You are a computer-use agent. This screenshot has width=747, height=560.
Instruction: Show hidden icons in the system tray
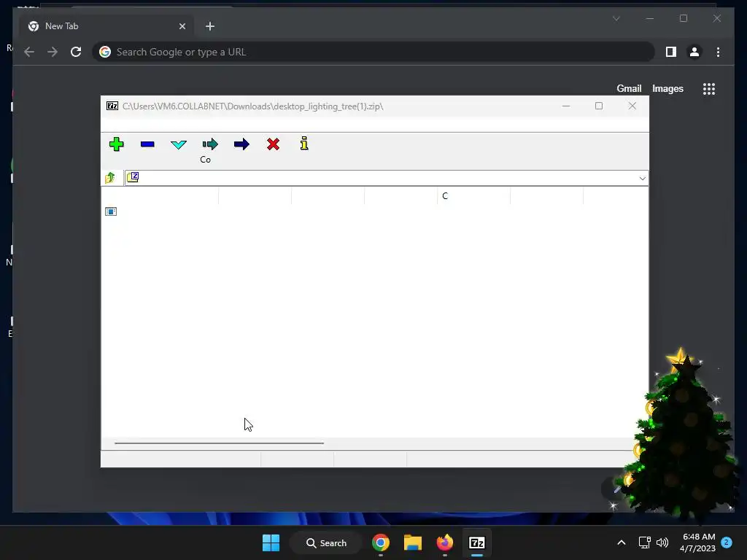(x=622, y=542)
